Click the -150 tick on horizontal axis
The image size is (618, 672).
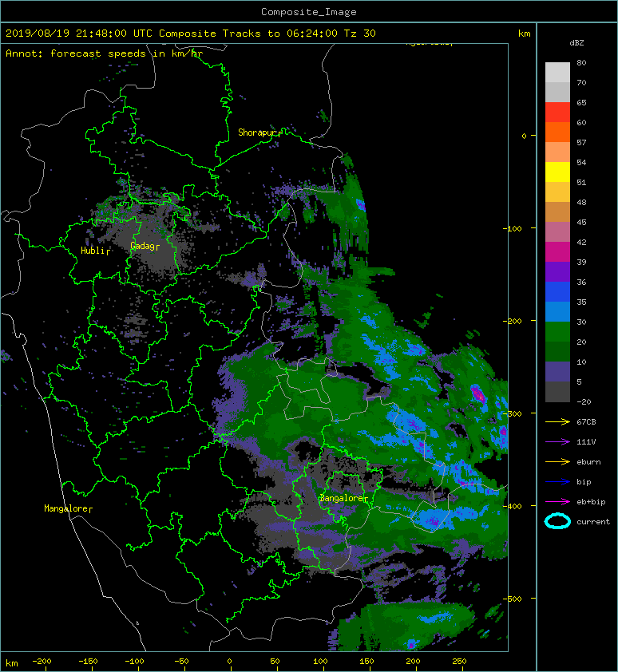pos(88,662)
